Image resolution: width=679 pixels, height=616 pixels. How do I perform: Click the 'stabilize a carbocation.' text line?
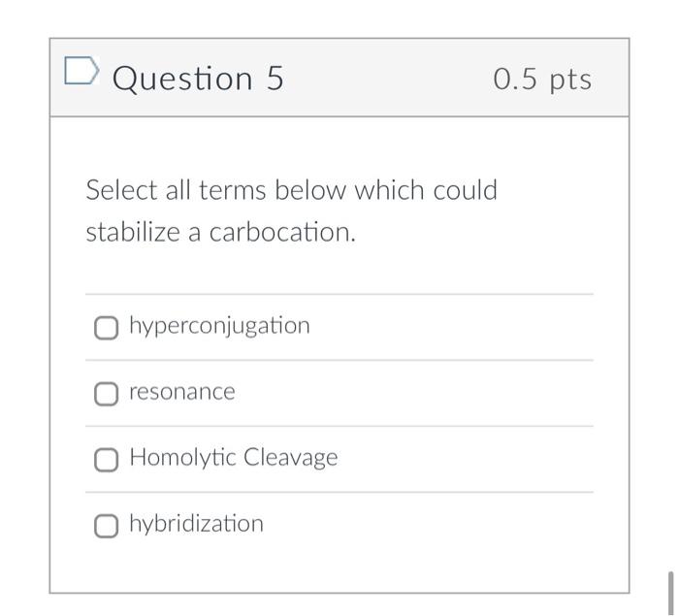[x=220, y=233]
